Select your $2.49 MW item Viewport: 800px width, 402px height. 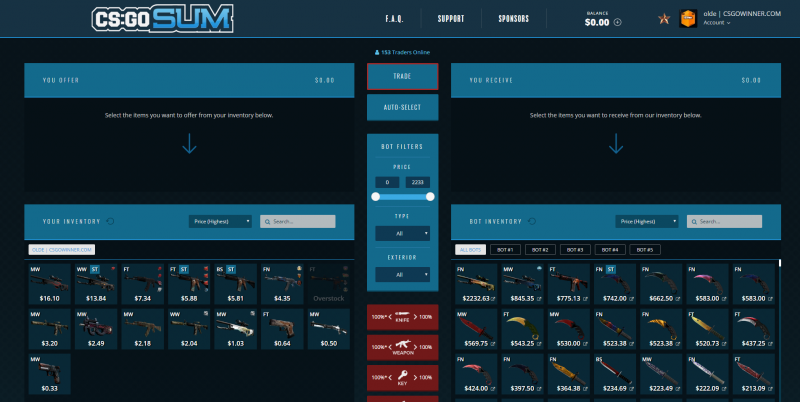[x=96, y=329]
